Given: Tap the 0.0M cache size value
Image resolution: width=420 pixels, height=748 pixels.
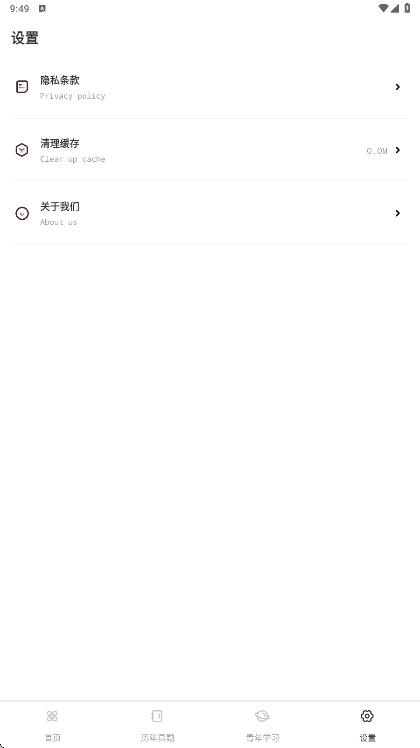Looking at the screenshot, I should [x=377, y=151].
